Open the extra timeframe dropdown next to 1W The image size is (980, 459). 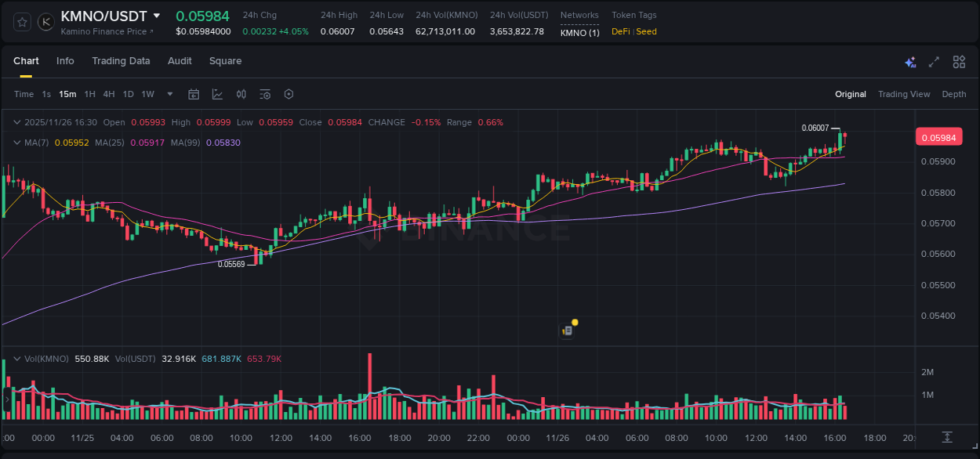(x=169, y=93)
